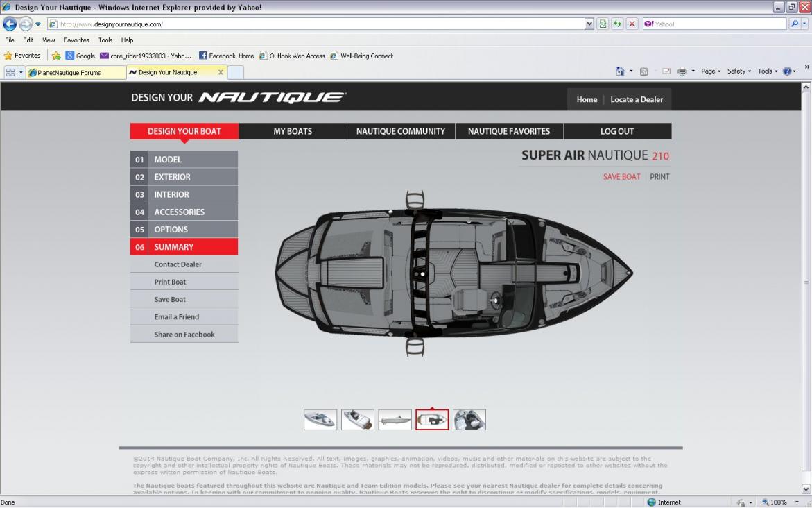Click the Read Mail envelope icon

pos(666,71)
